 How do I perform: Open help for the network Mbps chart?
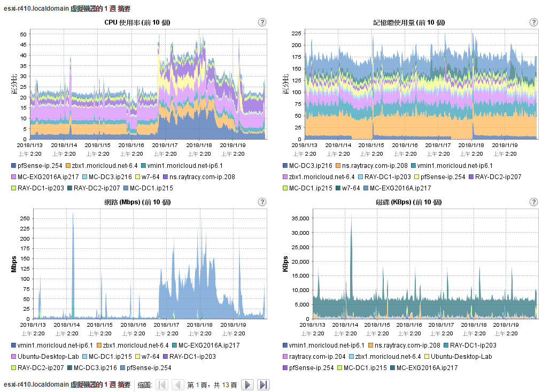(262, 202)
